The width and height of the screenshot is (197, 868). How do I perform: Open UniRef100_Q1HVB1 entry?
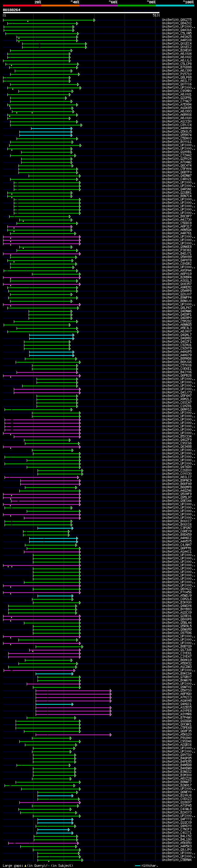[x=177, y=152]
